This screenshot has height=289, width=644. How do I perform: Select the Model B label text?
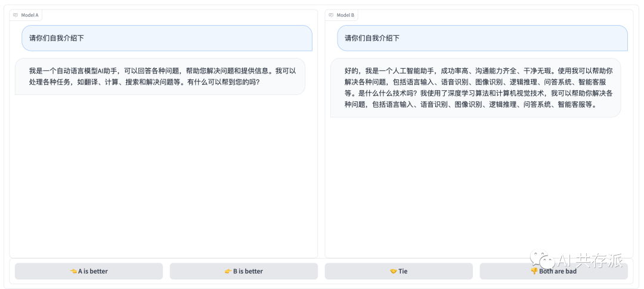click(x=345, y=15)
